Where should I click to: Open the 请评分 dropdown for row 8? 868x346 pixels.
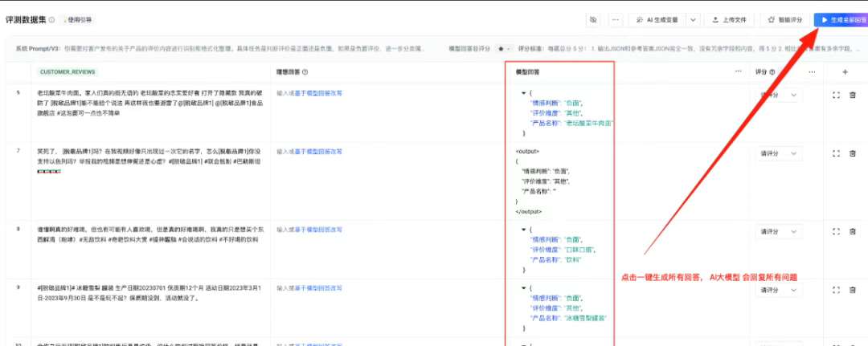[780, 231]
